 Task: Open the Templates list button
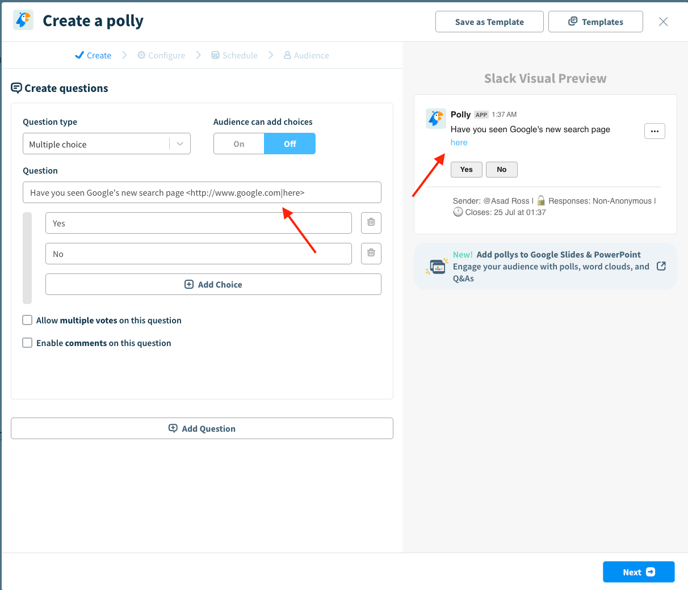(595, 22)
